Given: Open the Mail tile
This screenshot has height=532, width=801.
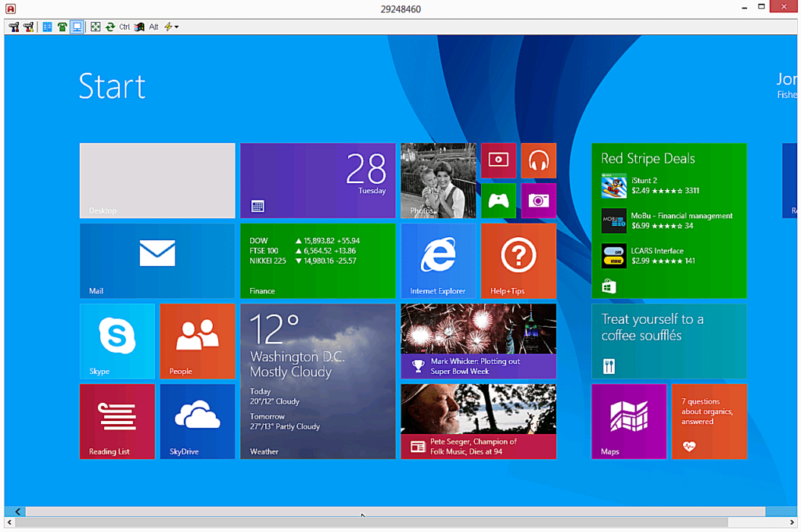Looking at the screenshot, I should click(x=157, y=261).
